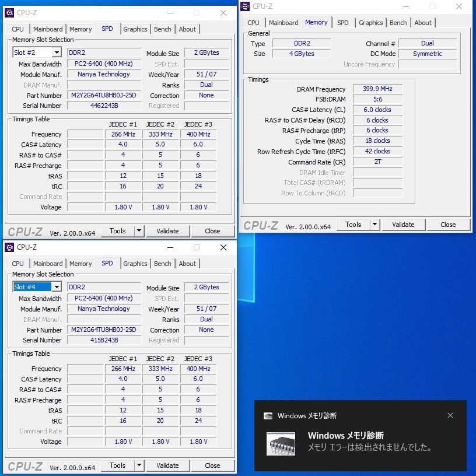Click Close button in Slot #4 window

click(212, 466)
